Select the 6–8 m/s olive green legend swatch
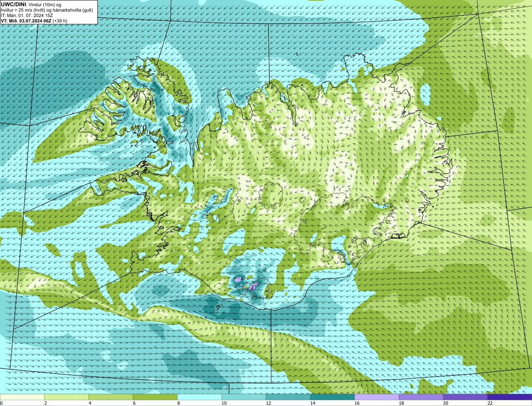This screenshot has height=406, width=532. coord(155,397)
